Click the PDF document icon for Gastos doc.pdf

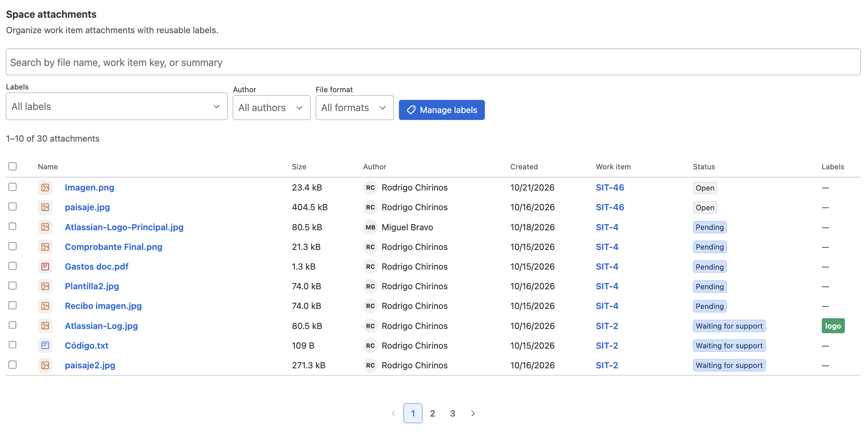pyautogui.click(x=45, y=267)
